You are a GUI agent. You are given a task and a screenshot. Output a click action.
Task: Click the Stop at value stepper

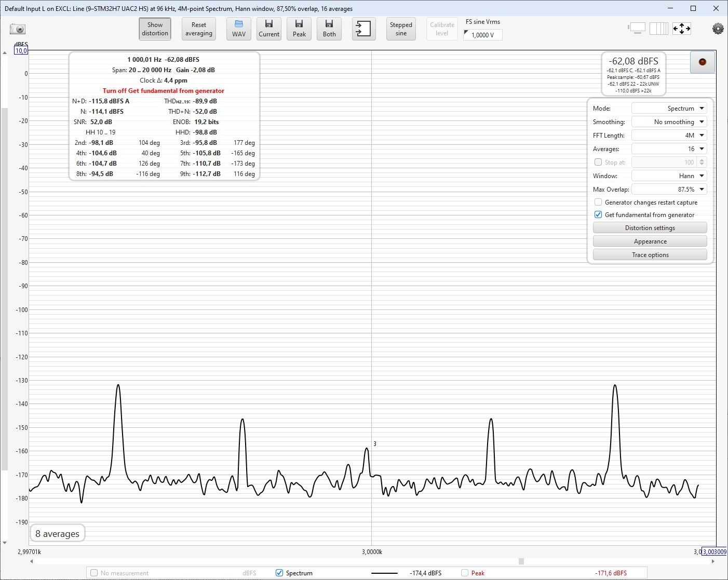point(702,163)
